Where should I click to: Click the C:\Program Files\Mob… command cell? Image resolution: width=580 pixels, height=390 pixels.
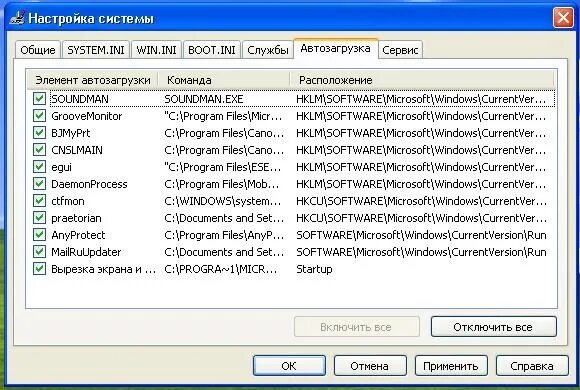click(x=222, y=184)
